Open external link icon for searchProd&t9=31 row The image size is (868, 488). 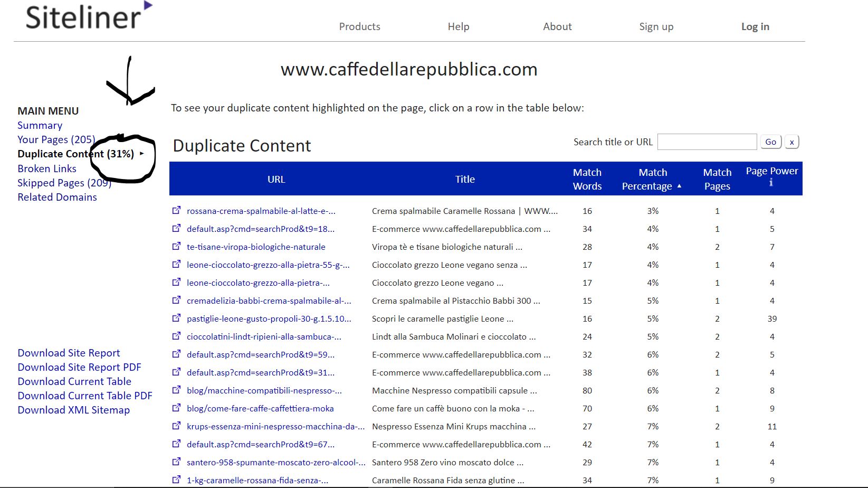tap(176, 372)
